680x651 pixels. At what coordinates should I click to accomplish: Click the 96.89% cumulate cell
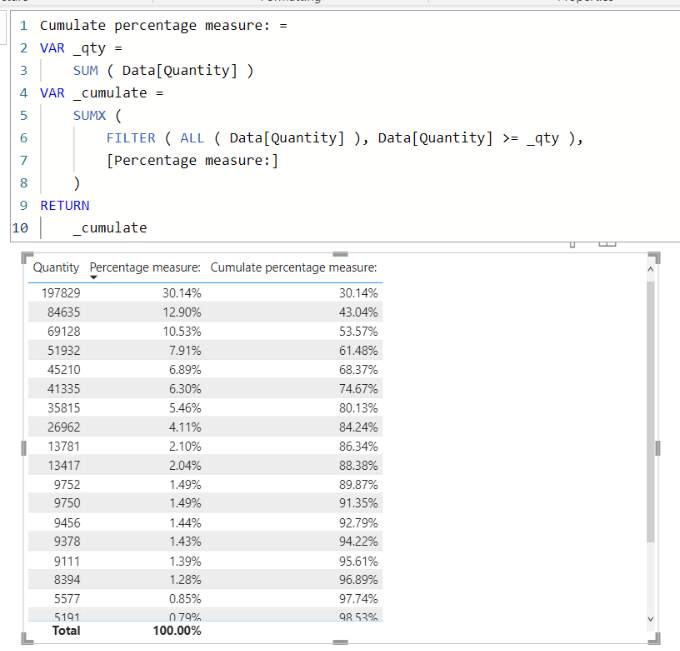[x=358, y=579]
